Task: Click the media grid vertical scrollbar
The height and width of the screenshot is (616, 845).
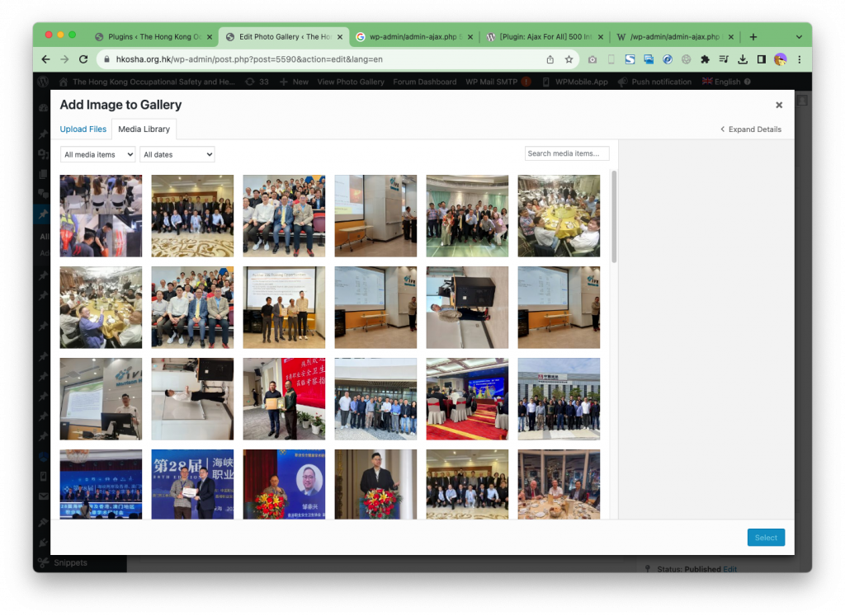Action: [614, 217]
